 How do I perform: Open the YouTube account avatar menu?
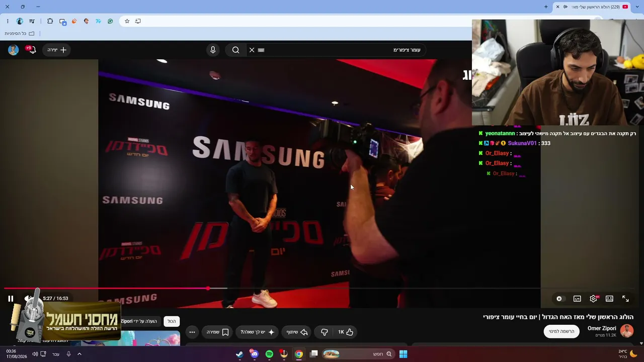pyautogui.click(x=14, y=50)
